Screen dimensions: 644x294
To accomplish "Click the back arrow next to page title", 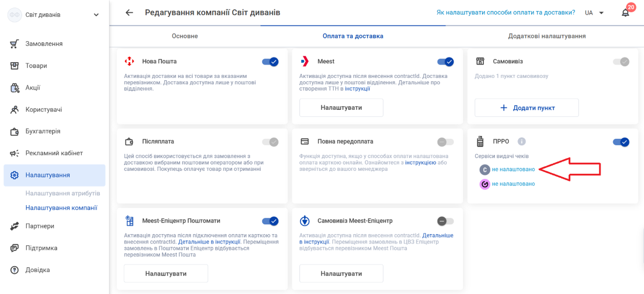I will click(x=129, y=13).
